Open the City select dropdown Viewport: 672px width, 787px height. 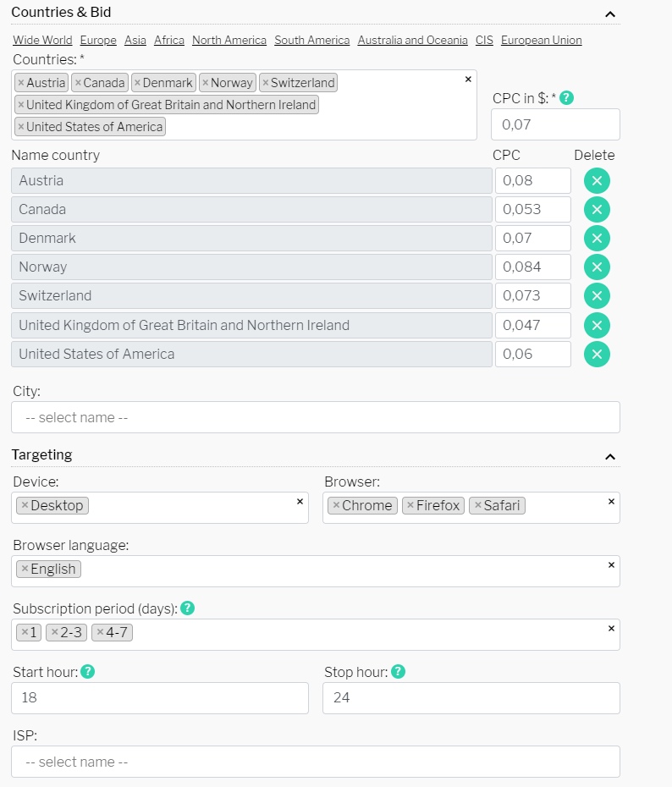(316, 417)
